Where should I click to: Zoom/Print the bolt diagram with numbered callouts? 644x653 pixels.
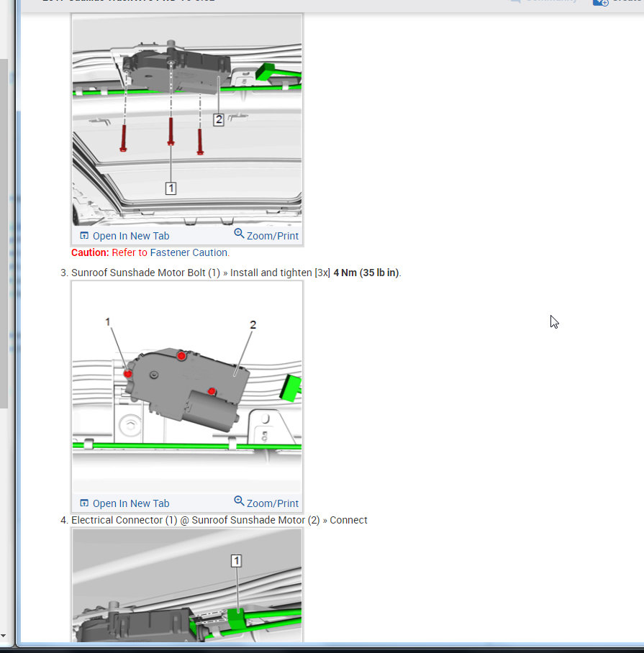tap(266, 235)
